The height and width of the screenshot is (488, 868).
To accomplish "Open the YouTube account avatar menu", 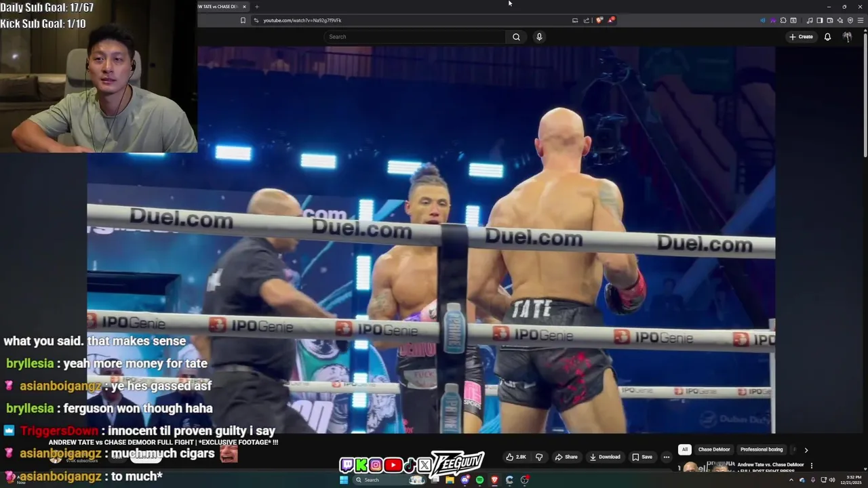I will (847, 37).
